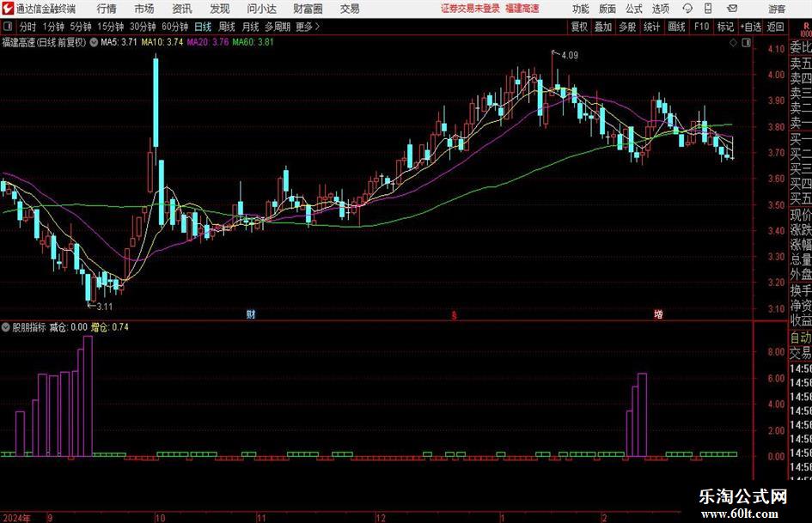
Task: Open the 市场 menu
Action: coord(144,9)
